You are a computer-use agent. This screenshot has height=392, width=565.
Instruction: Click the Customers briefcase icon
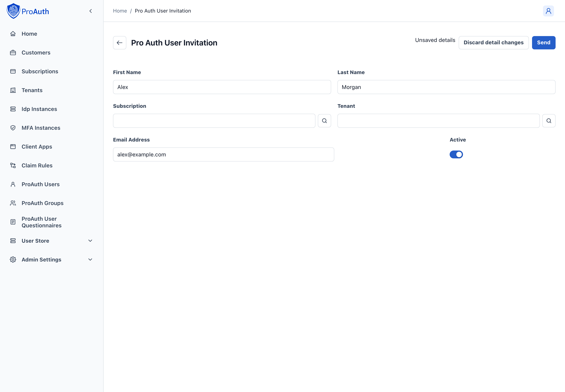(13, 53)
